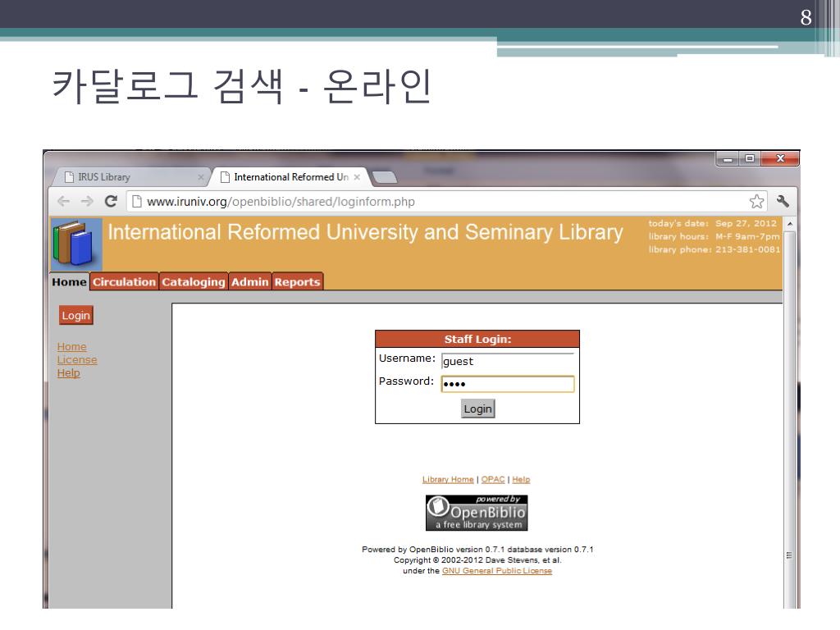
Task: Switch to the Reports tab
Action: coord(297,282)
